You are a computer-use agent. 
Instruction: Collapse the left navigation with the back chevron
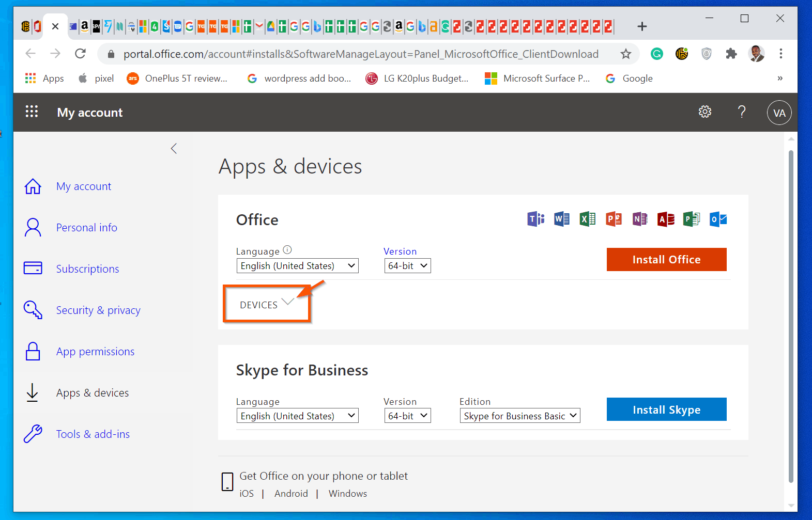(x=174, y=149)
